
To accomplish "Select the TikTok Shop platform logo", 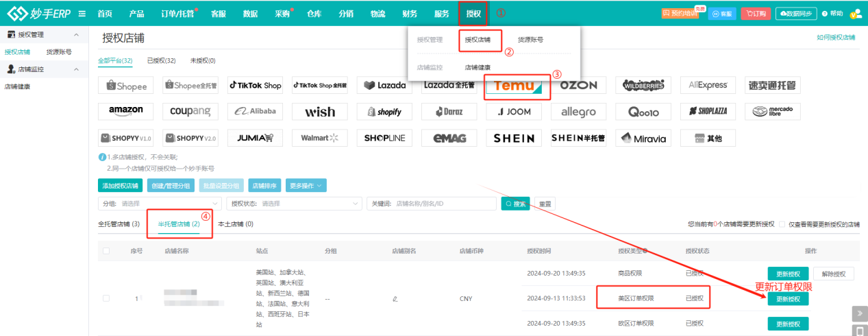I will [255, 86].
